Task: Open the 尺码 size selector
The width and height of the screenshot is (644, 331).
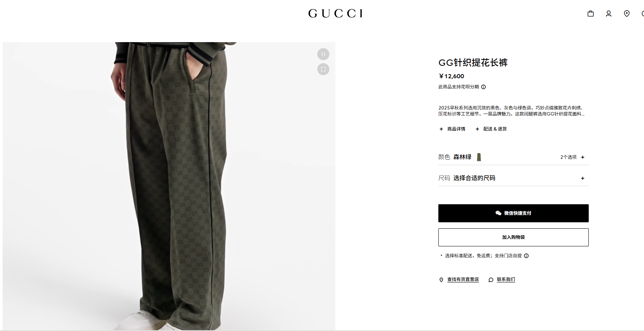Action: tap(514, 178)
